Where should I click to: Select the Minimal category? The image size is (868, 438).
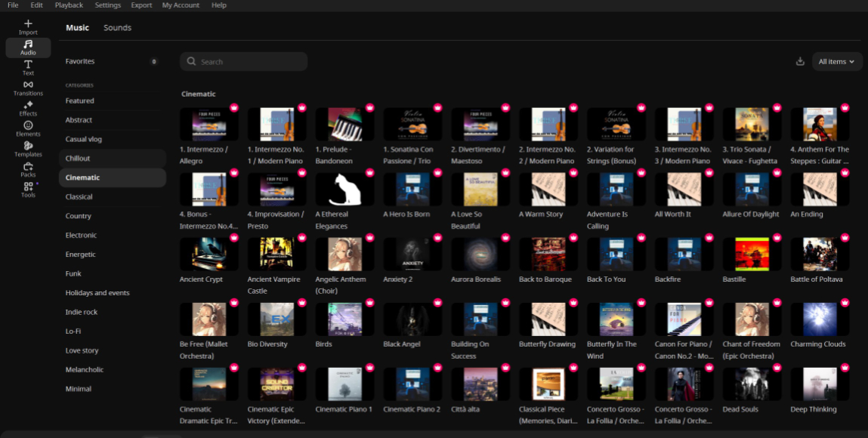tap(113, 389)
